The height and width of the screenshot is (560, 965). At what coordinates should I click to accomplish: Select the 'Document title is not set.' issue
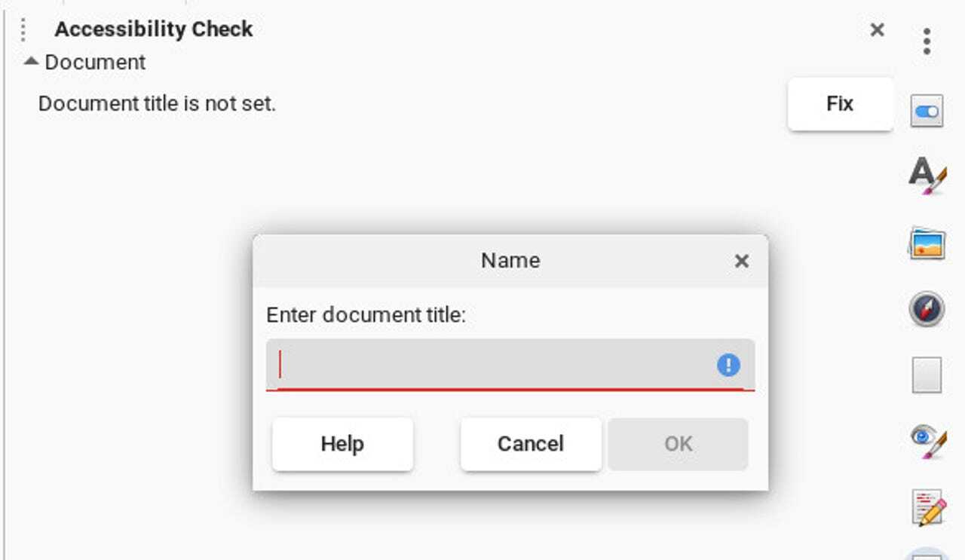click(158, 104)
